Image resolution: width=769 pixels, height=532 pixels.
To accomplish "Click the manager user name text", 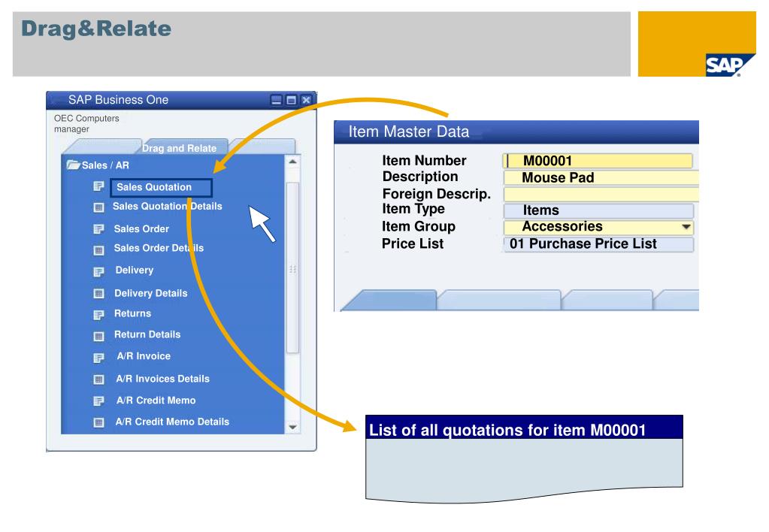I will [x=71, y=129].
